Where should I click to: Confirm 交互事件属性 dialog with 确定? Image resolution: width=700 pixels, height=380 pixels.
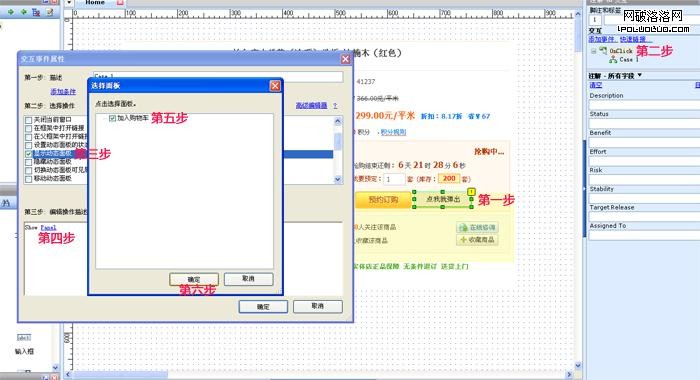pos(263,307)
